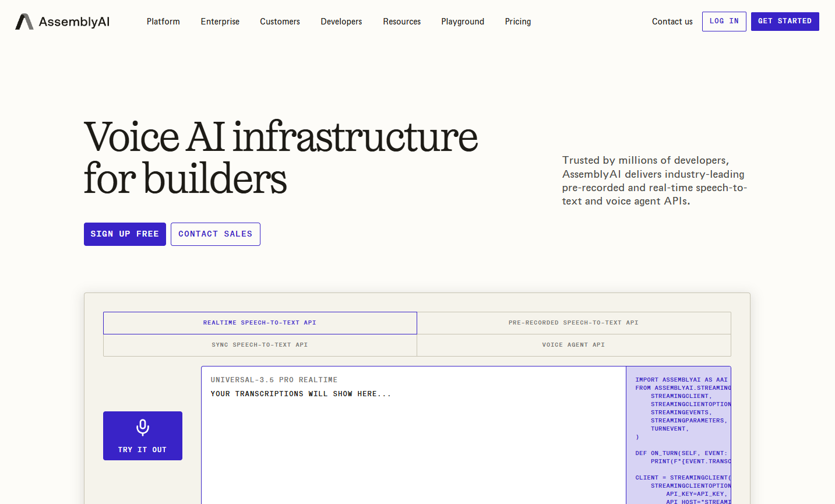Viewport: 835px width, 504px height.
Task: Go to the Pricing page
Action: click(x=518, y=22)
